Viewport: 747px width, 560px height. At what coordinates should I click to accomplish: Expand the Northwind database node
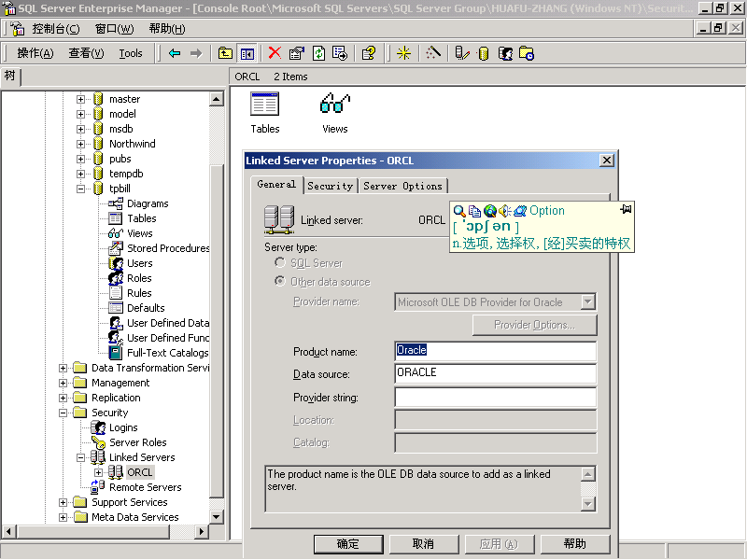tap(81, 144)
